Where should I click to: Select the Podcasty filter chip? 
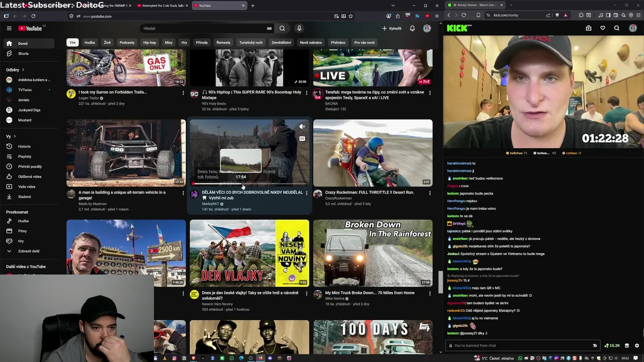[127, 43]
